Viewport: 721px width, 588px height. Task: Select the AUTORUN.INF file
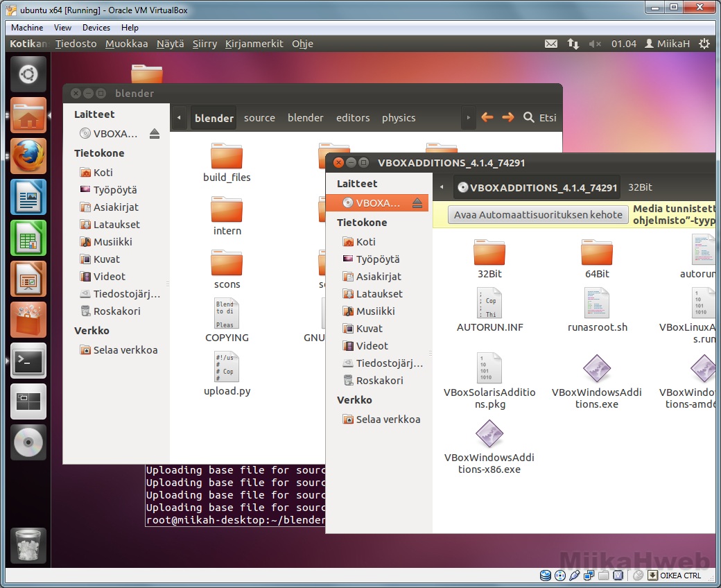pyautogui.click(x=489, y=309)
